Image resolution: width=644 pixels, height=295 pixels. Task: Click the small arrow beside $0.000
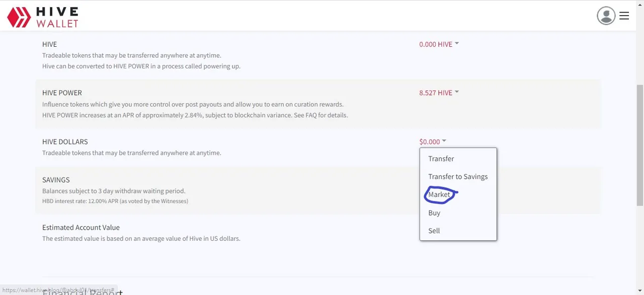(444, 141)
